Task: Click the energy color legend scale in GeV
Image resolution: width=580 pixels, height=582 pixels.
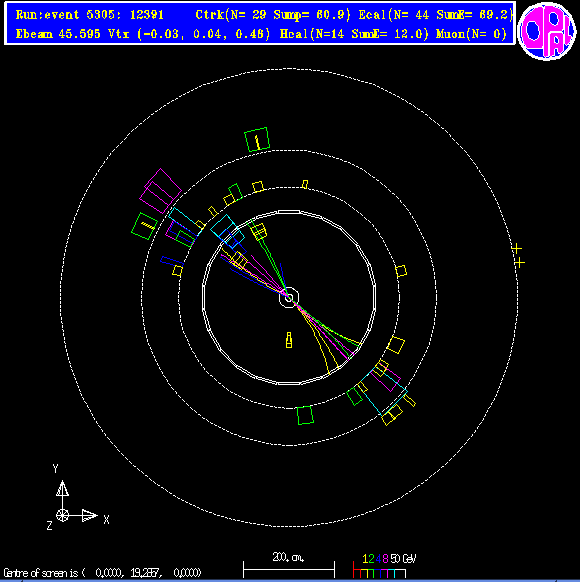Action: tap(384, 565)
